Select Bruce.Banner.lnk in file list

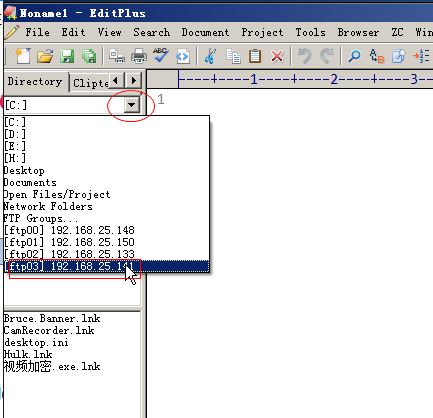(52, 318)
